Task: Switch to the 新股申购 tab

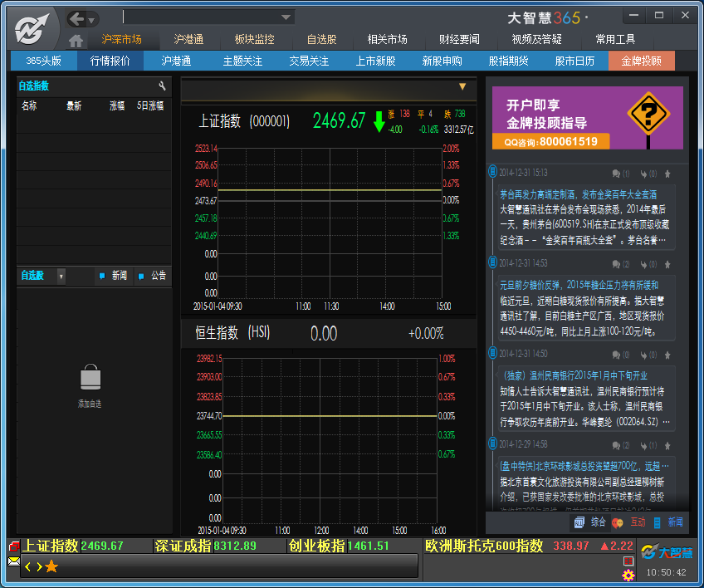Action: click(x=442, y=61)
